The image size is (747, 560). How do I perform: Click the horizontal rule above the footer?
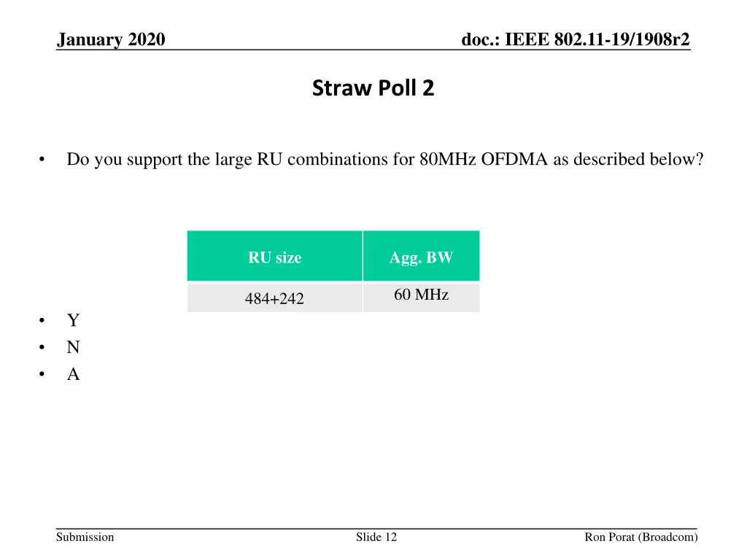[x=373, y=528]
